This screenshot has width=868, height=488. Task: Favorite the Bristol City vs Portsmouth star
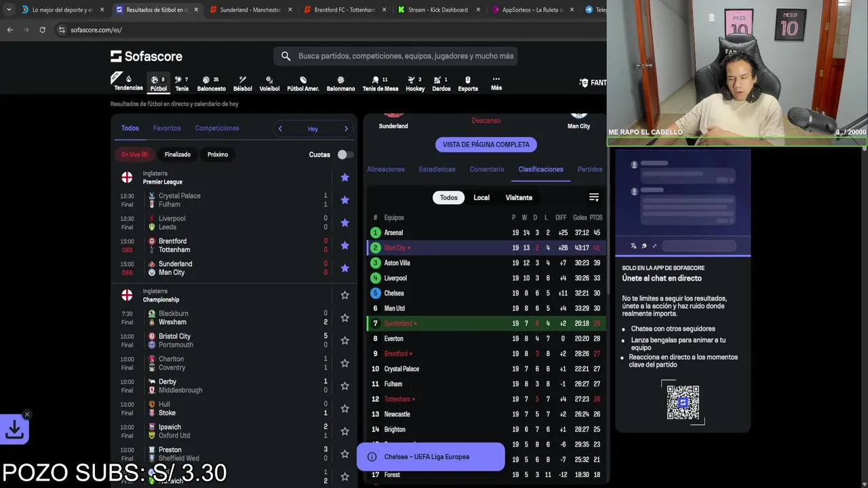click(344, 340)
